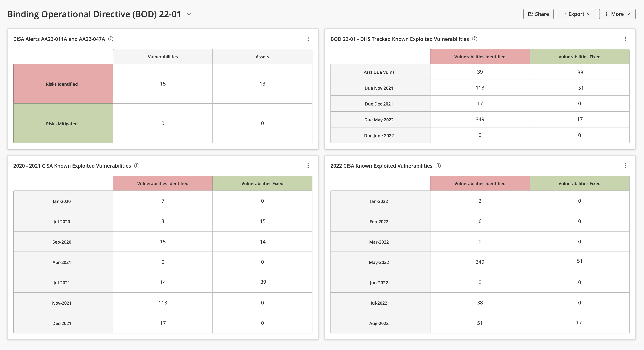
Task: Open kebab menu of 2020 - 2021 CISA widget
Action: [x=308, y=166]
